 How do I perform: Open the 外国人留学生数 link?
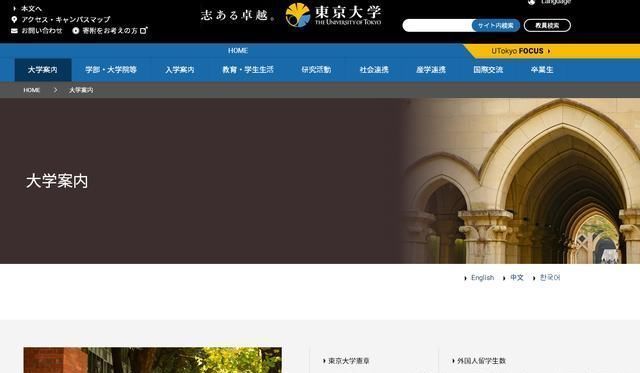point(481,361)
